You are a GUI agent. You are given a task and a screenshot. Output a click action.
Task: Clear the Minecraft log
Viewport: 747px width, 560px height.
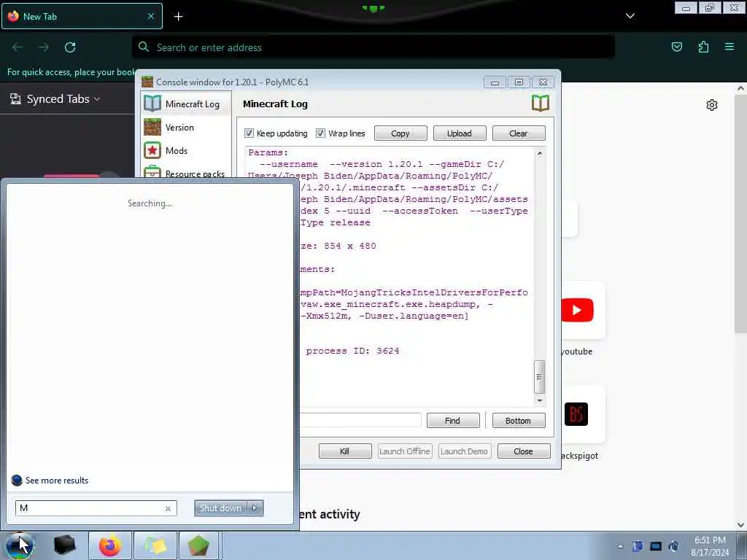tap(519, 133)
